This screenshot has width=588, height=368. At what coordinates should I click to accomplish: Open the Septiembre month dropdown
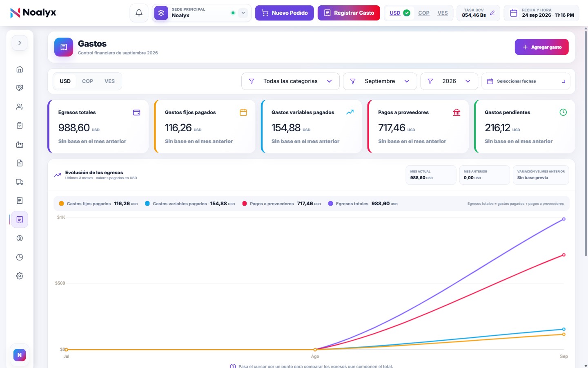pos(380,81)
